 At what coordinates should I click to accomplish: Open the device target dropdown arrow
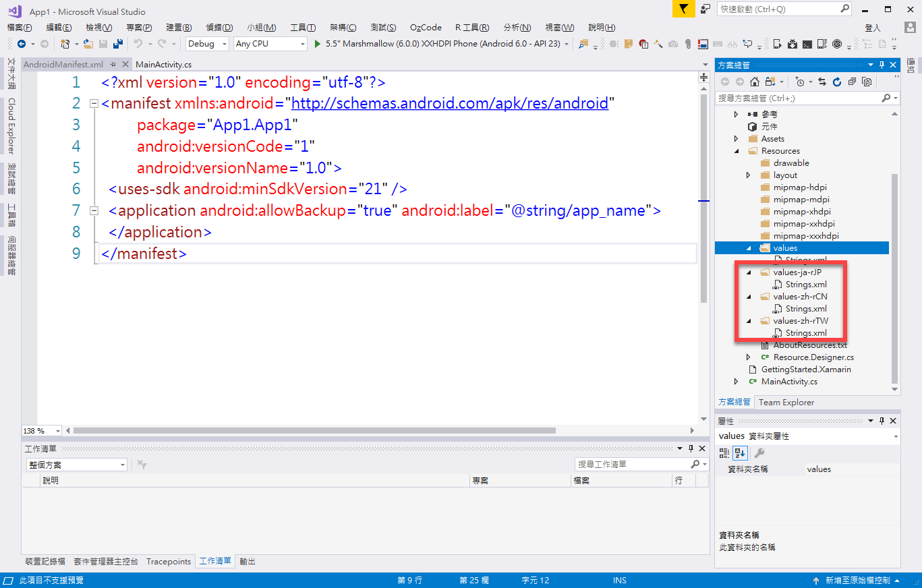pyautogui.click(x=567, y=44)
